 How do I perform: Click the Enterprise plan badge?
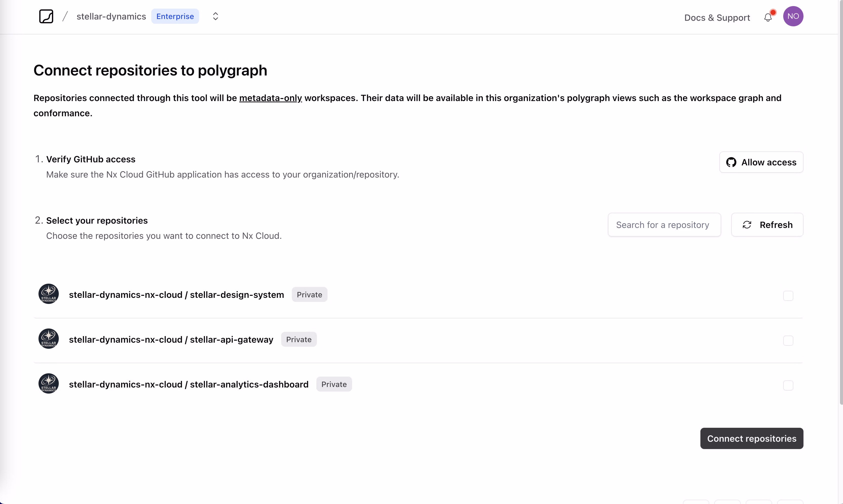(x=175, y=16)
